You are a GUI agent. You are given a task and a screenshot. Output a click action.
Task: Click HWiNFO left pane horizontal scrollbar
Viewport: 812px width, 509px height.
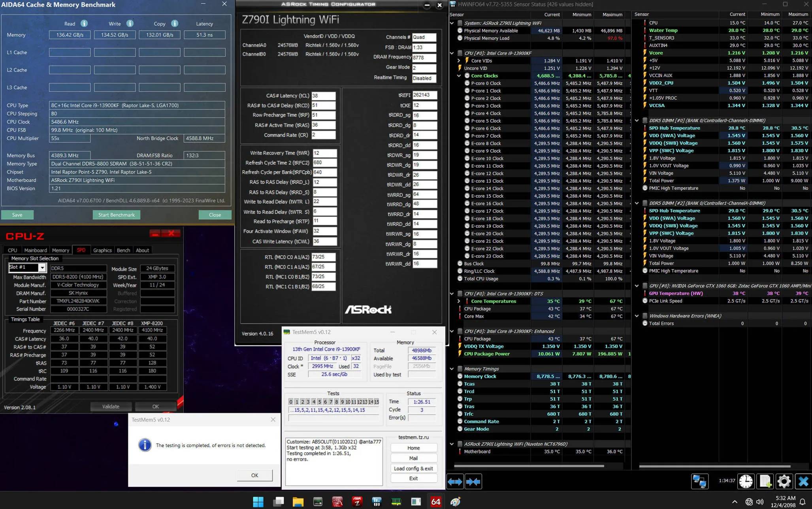(x=529, y=466)
